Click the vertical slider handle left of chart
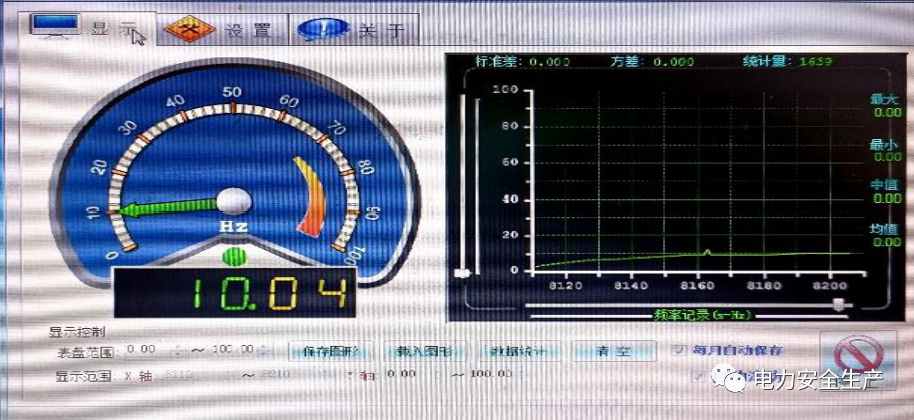Screen dimensions: 914x420 tap(462, 273)
